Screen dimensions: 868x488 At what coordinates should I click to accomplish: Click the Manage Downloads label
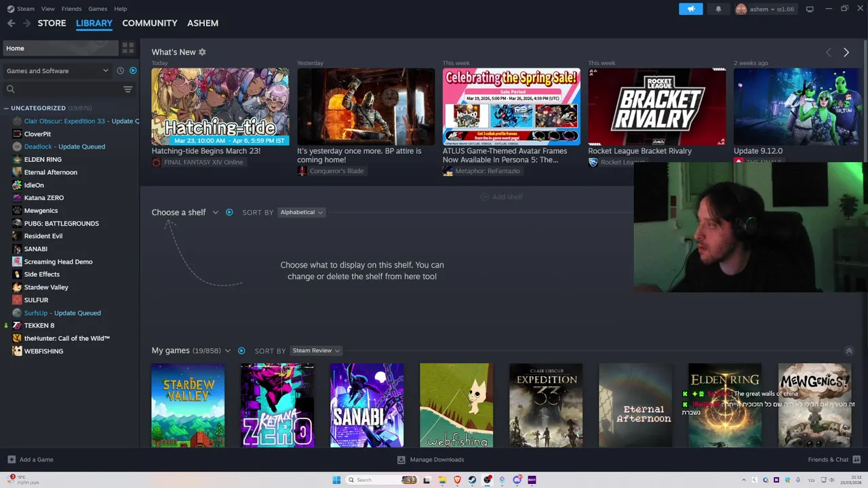pos(437,460)
